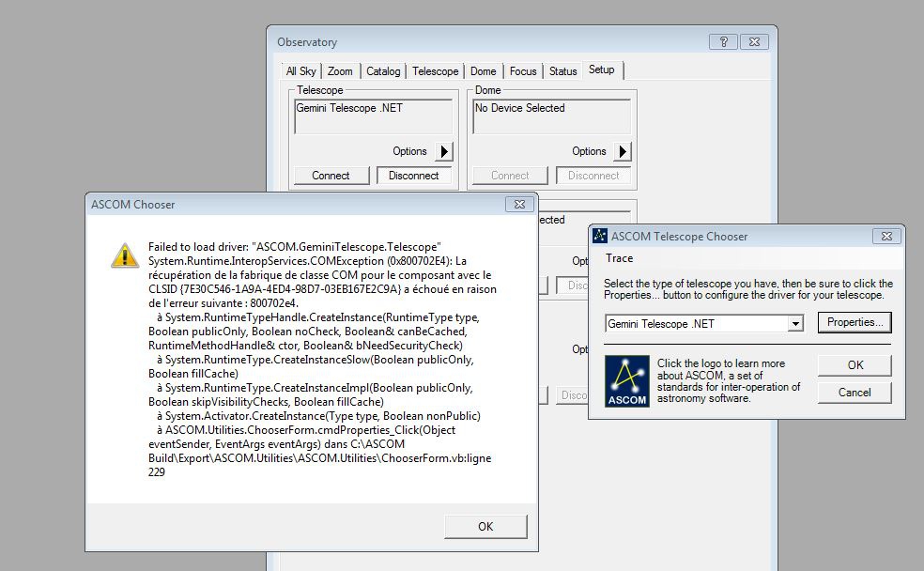
Task: Confirm Telescope Chooser with OK
Action: (855, 365)
